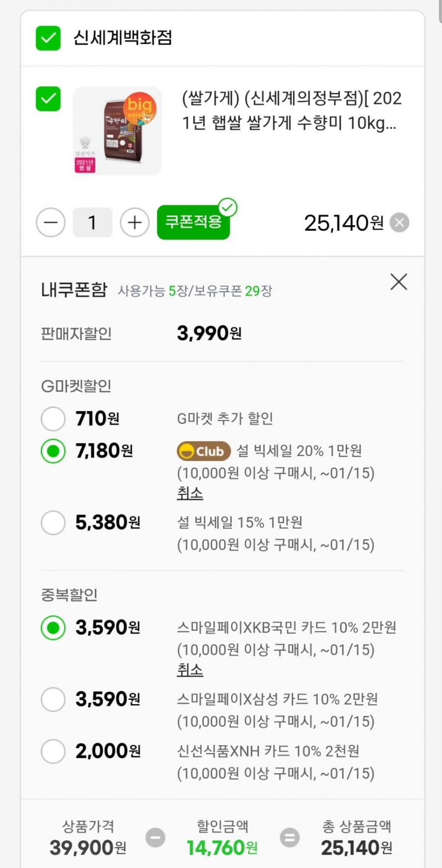
Task: Remove item with gray X beside 25,140원
Action: tap(399, 223)
